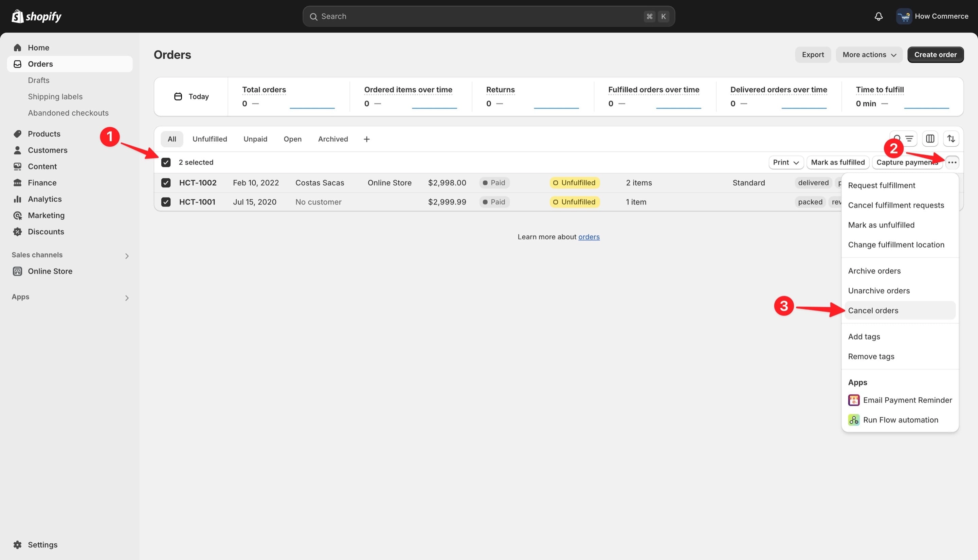Click the Mark as fulfilled button
Image resolution: width=978 pixels, height=560 pixels.
tap(838, 162)
